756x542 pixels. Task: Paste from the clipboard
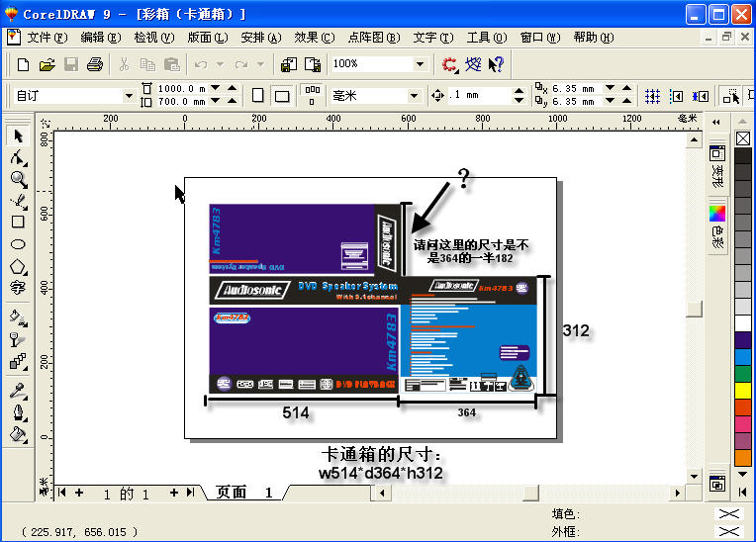(171, 64)
